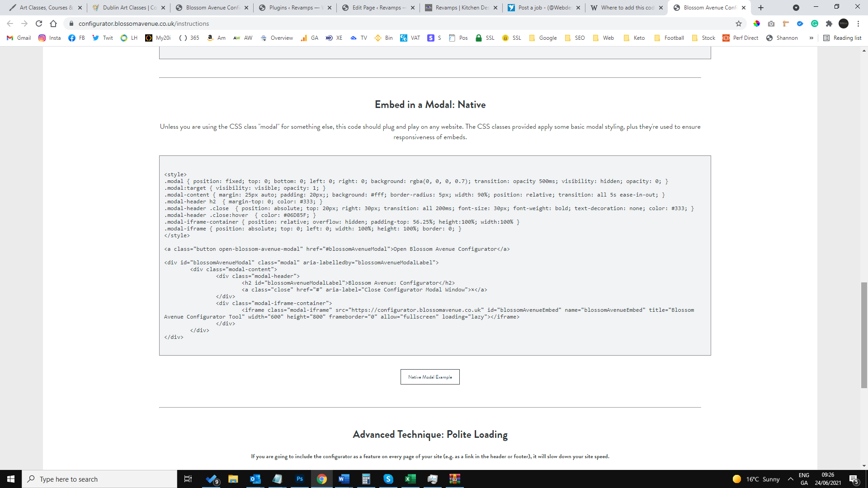
Task: Bookmark this page with star icon
Action: [739, 23]
